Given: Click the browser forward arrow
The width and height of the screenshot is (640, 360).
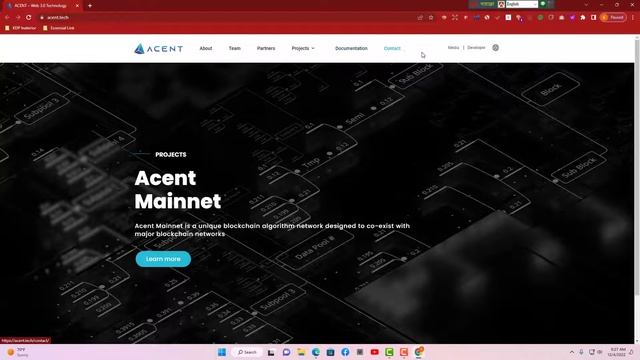Looking at the screenshot, I should click(x=18, y=18).
